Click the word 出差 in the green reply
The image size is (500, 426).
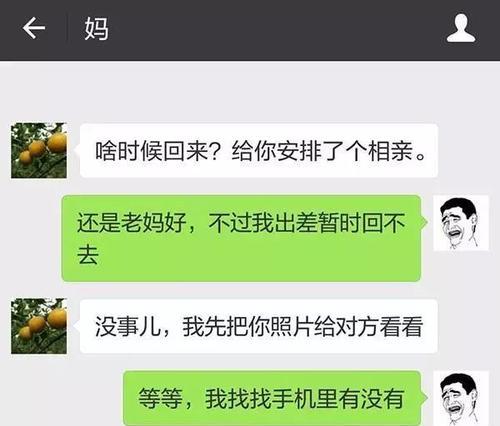(x=296, y=222)
